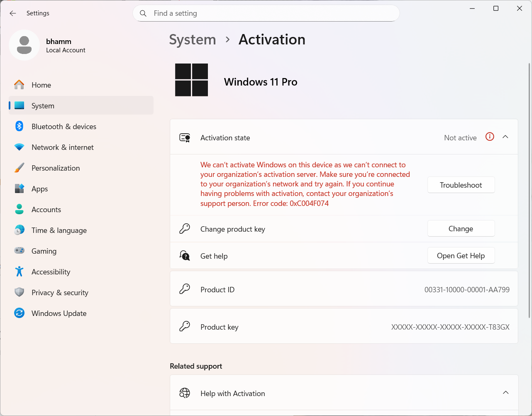Go to Gaming settings
Screen dimensions: 532x416
click(x=81, y=251)
